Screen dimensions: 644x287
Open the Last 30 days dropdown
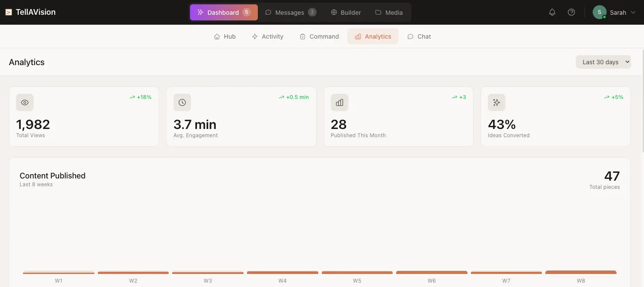click(603, 62)
